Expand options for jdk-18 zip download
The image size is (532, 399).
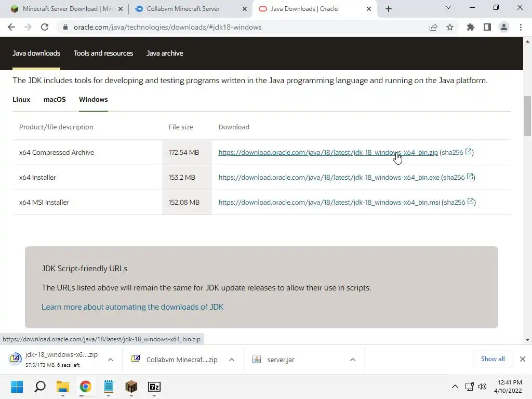(111, 360)
